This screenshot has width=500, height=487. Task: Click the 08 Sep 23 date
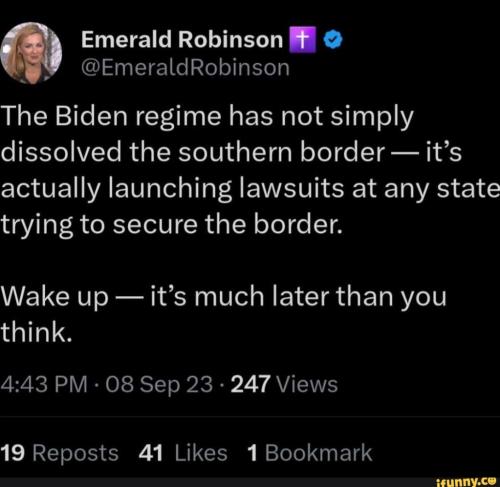coord(159,385)
